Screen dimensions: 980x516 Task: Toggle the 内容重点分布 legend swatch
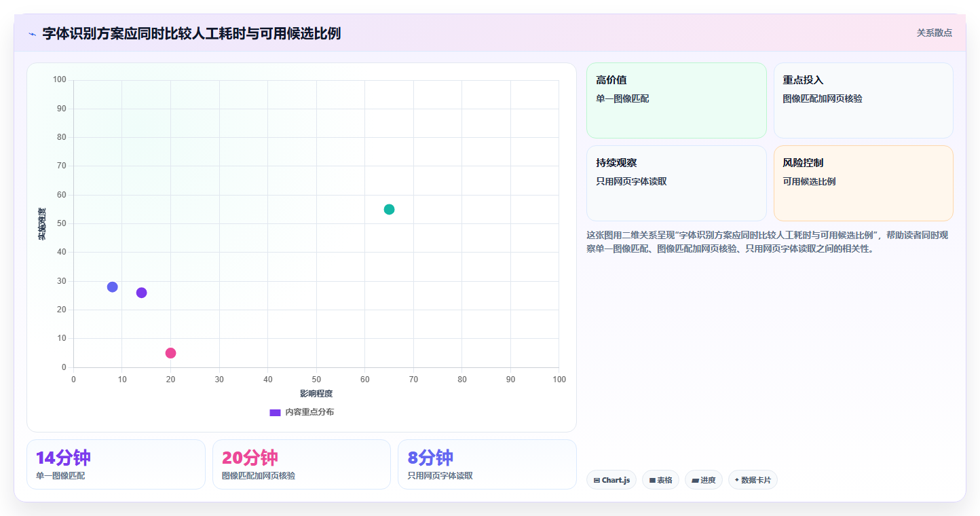click(275, 412)
